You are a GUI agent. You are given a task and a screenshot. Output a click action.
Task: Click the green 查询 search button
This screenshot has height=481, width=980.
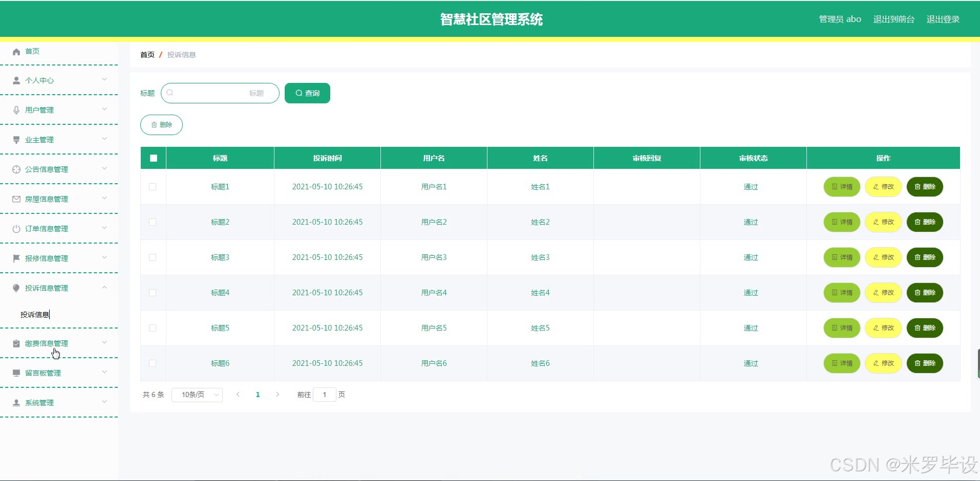tap(307, 93)
